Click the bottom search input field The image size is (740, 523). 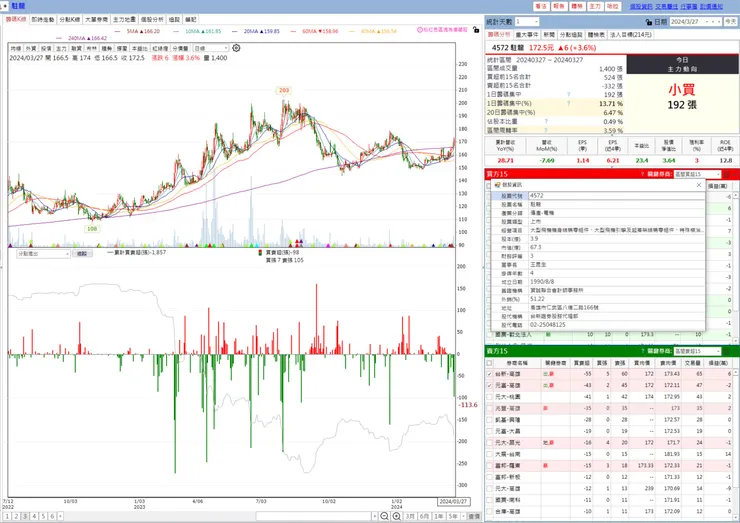(314, 516)
